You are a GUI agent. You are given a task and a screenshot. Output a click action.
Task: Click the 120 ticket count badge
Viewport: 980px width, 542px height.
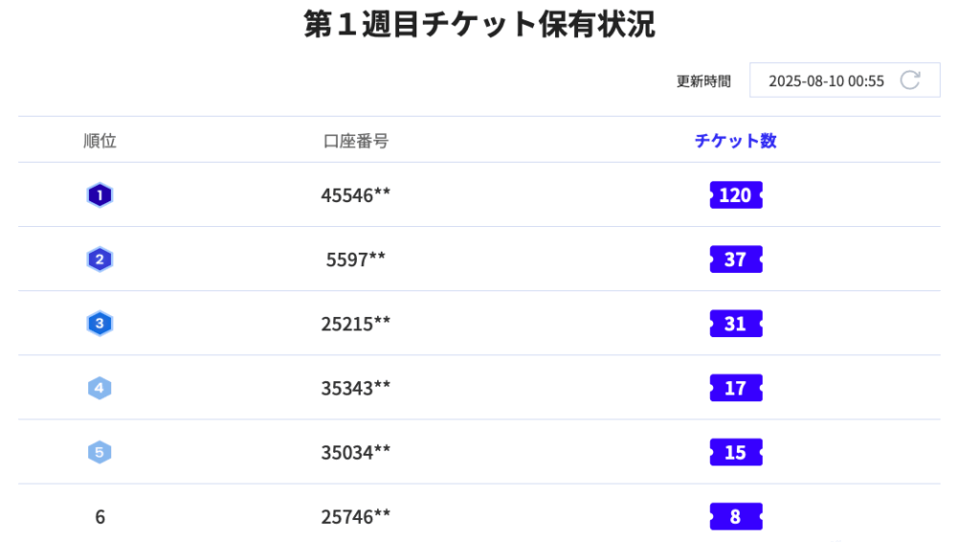pyautogui.click(x=736, y=195)
